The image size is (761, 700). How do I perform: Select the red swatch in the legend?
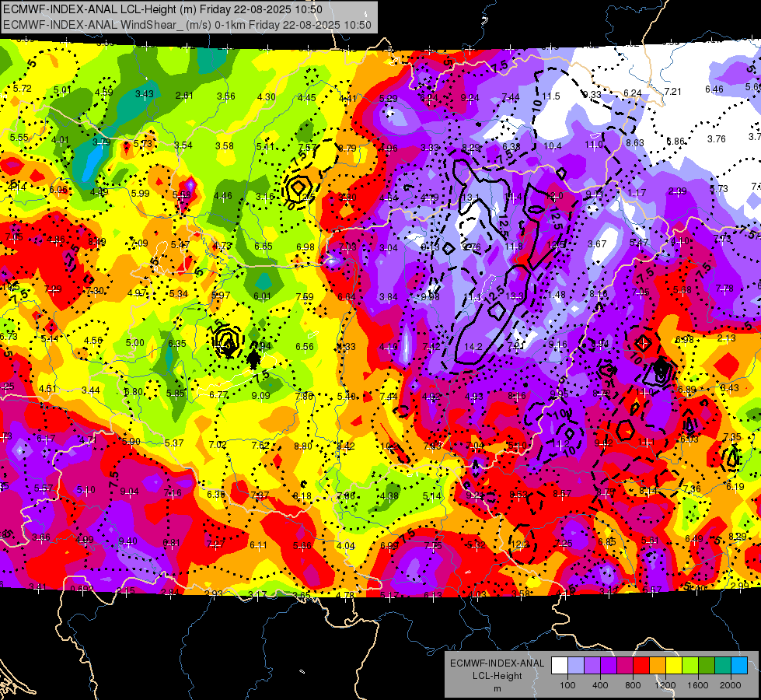point(641,666)
